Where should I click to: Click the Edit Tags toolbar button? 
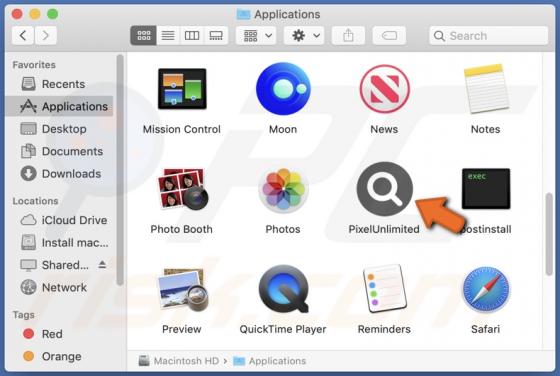[x=389, y=35]
